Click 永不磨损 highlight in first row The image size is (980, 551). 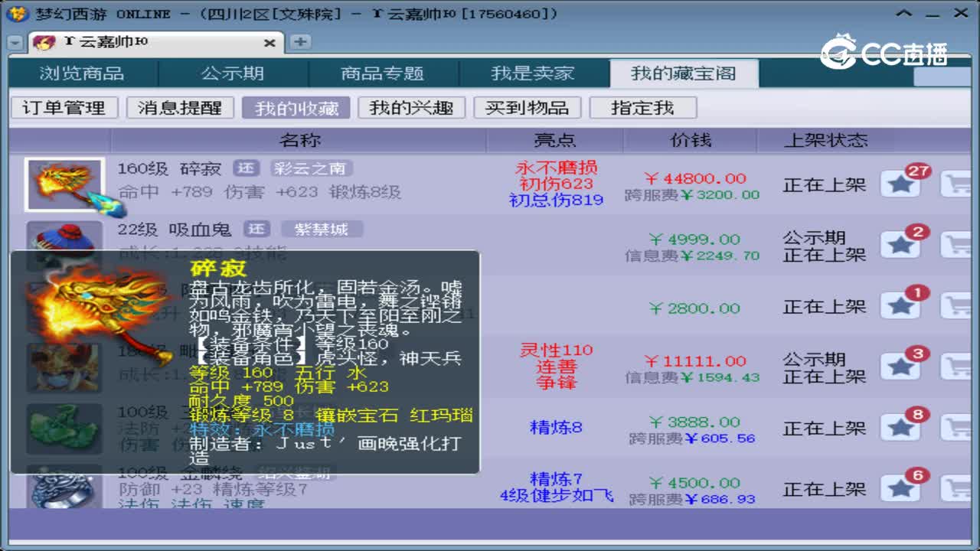tap(557, 167)
